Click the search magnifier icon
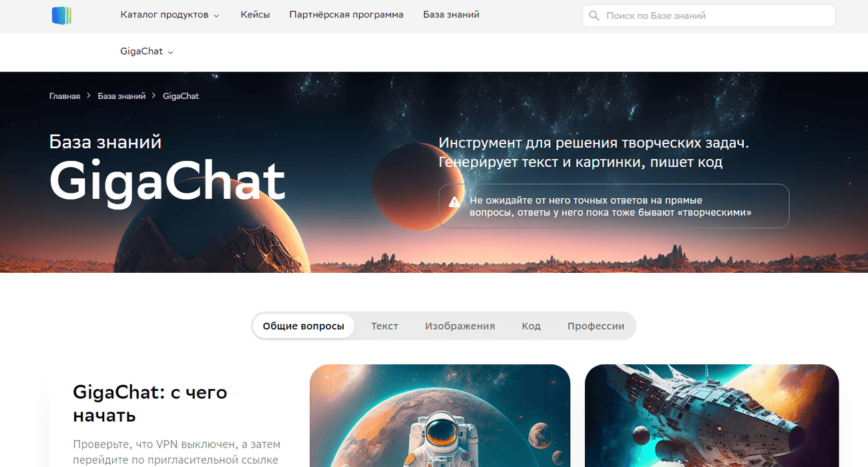Image resolution: width=868 pixels, height=467 pixels. point(594,15)
